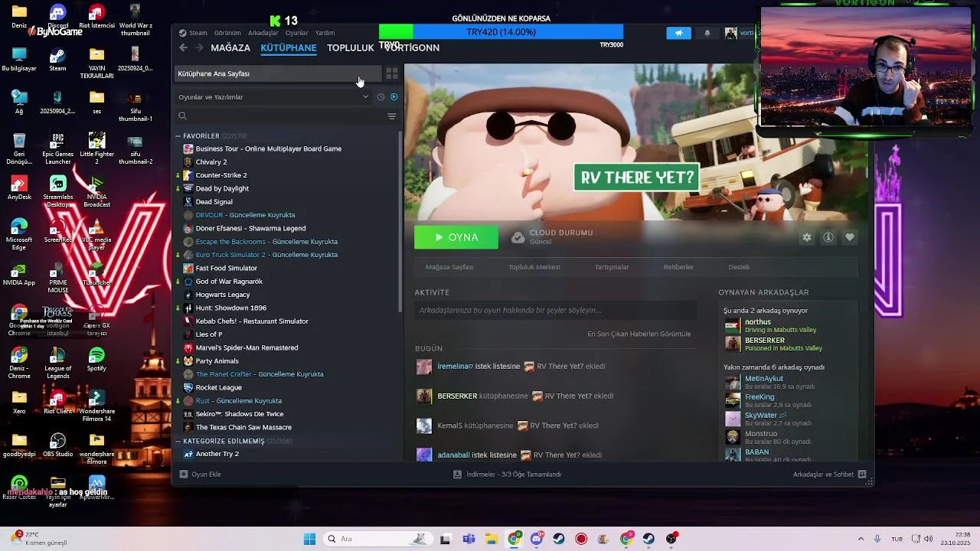Viewport: 980px width, 551px height.
Task: Open the Steam announcements megaphone button
Action: point(678,33)
